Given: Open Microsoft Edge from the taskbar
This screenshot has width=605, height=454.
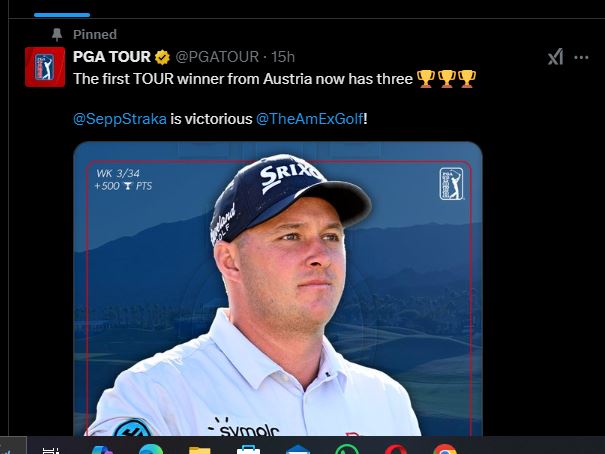Looking at the screenshot, I should pos(151,449).
